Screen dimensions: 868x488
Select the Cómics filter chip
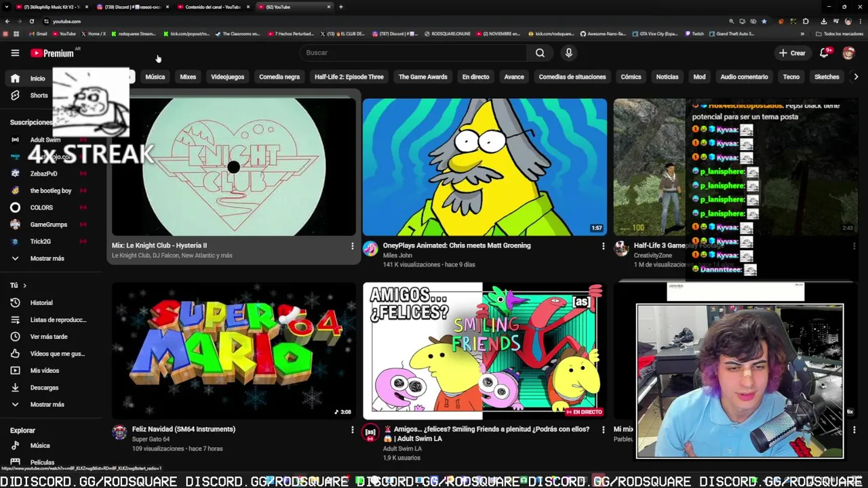(x=631, y=77)
